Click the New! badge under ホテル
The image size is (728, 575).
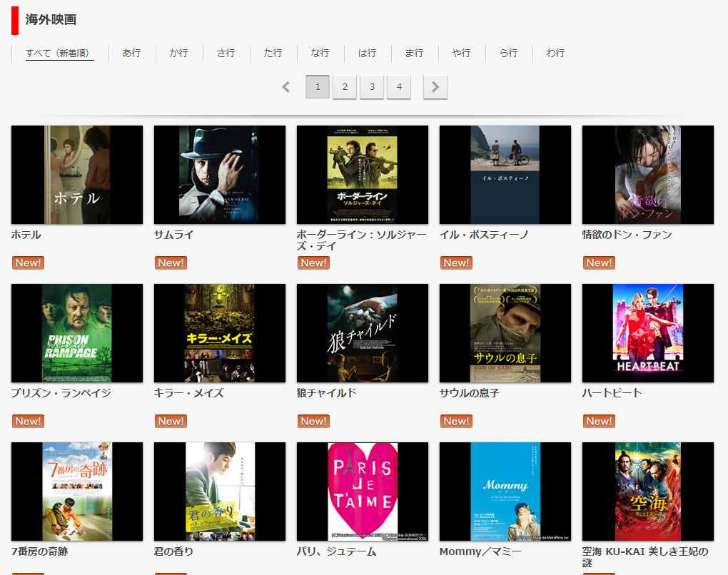(29, 263)
